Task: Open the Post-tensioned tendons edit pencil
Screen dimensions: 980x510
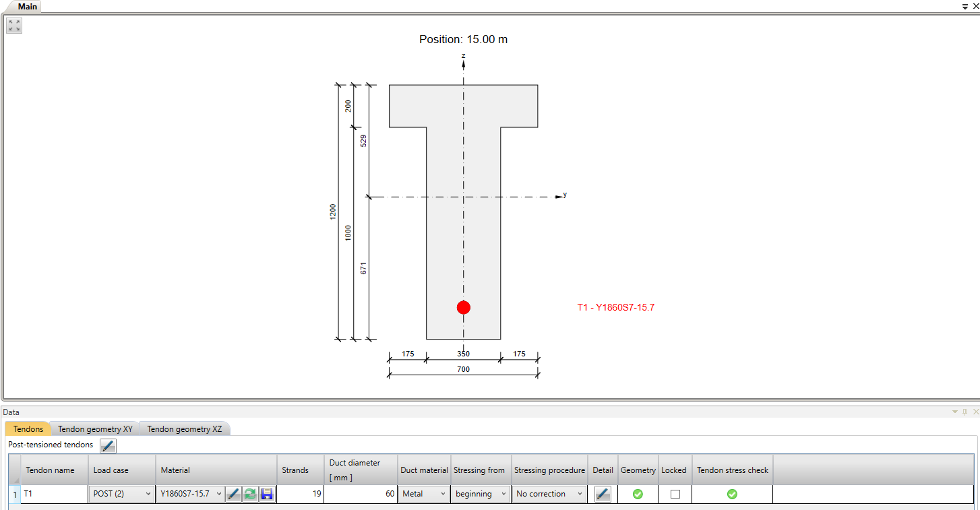Action: [107, 445]
